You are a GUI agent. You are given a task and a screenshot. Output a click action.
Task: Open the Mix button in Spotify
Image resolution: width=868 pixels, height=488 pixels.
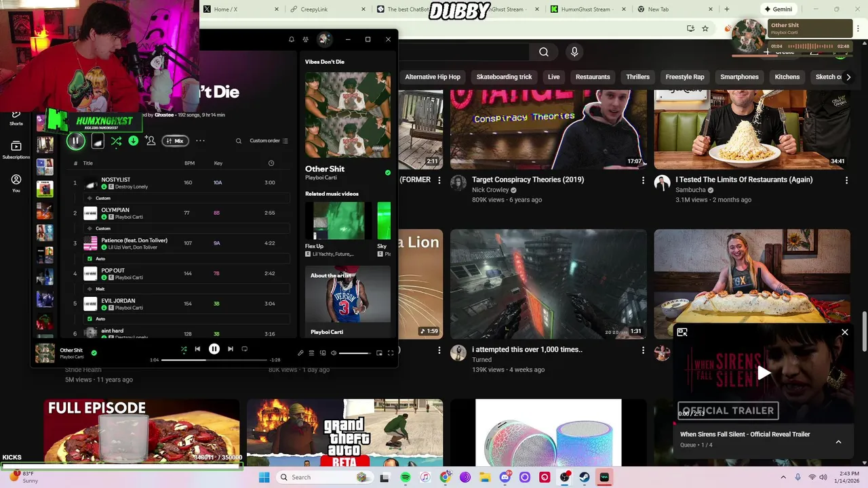pos(175,141)
